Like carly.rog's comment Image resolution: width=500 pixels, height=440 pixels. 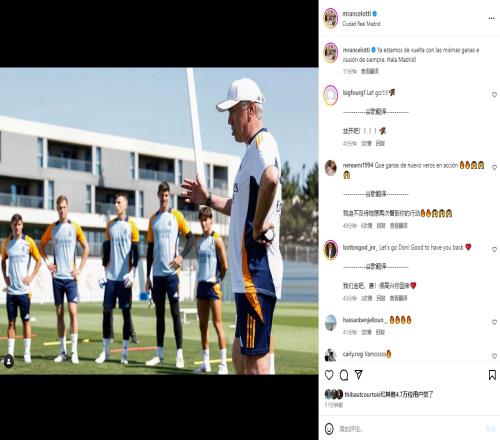(x=494, y=356)
